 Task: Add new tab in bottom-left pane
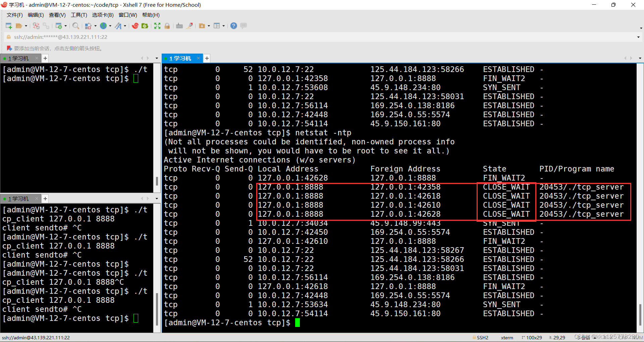pos(45,199)
